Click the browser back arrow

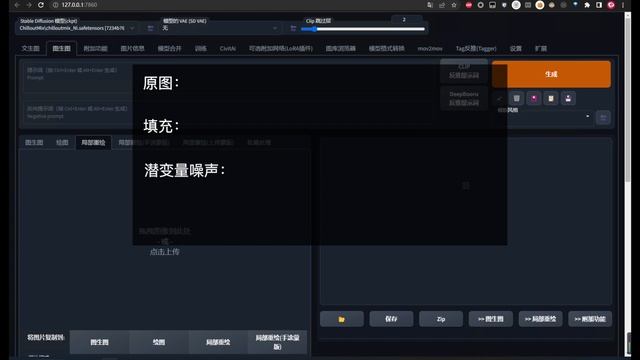pyautogui.click(x=17, y=5)
